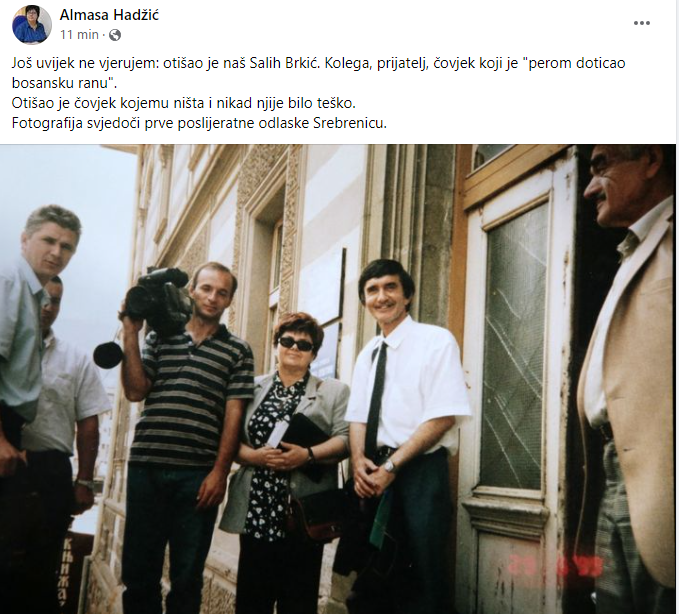The height and width of the screenshot is (614, 679).
Task: Click the black folder the woman holds
Action: coord(304,431)
